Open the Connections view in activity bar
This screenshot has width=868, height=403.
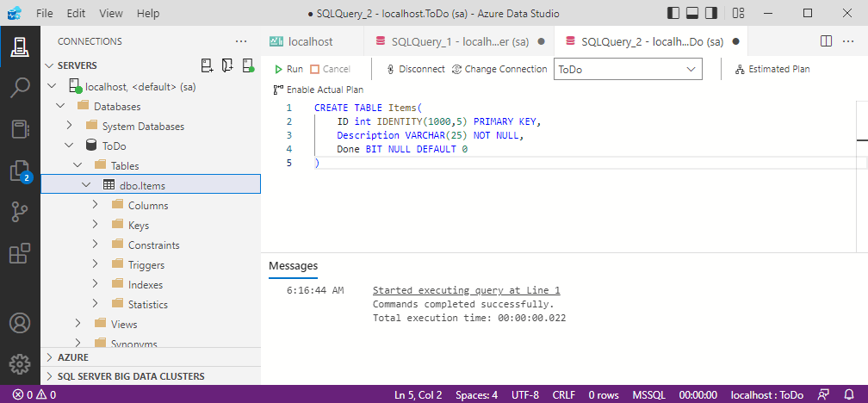pos(20,46)
